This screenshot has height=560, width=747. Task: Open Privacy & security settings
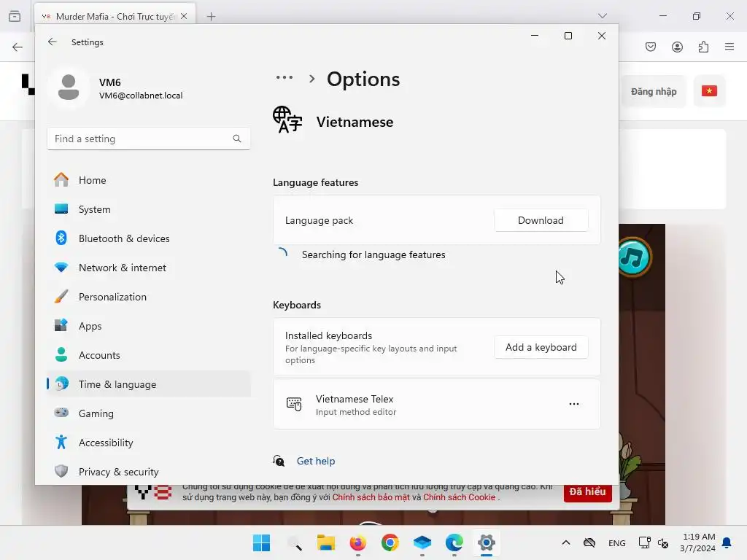[x=149, y=472]
